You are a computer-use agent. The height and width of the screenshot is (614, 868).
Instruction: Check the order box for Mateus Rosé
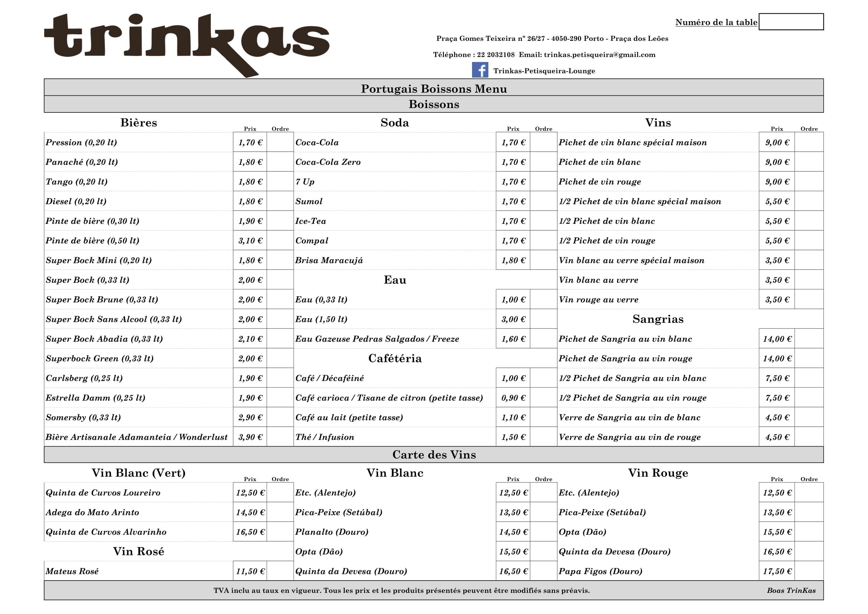point(280,571)
